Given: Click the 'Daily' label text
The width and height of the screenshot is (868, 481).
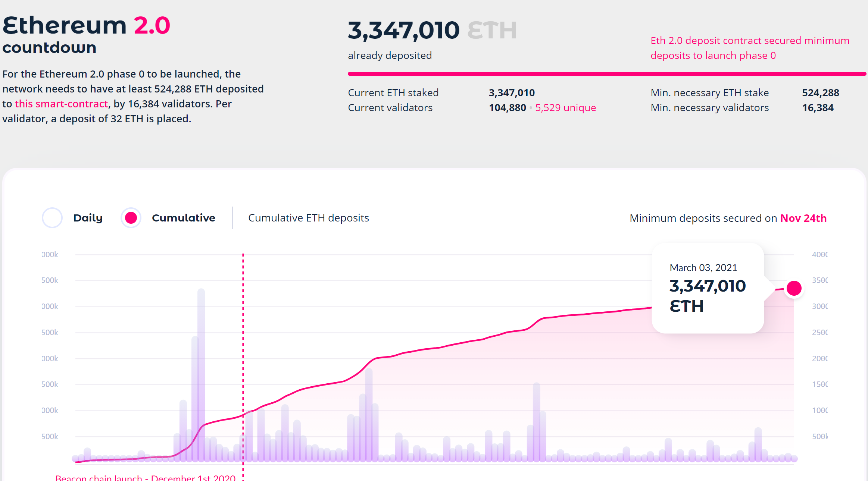Looking at the screenshot, I should (x=88, y=218).
